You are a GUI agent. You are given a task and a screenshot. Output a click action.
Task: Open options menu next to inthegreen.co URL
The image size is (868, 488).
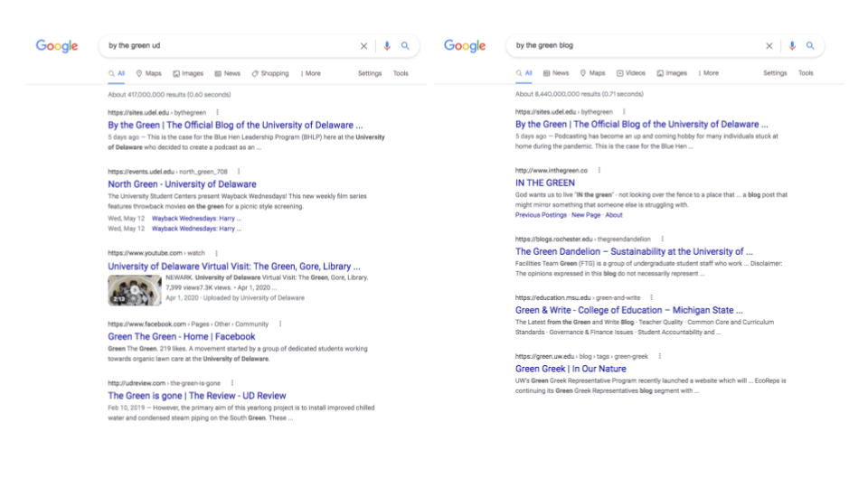click(x=599, y=171)
